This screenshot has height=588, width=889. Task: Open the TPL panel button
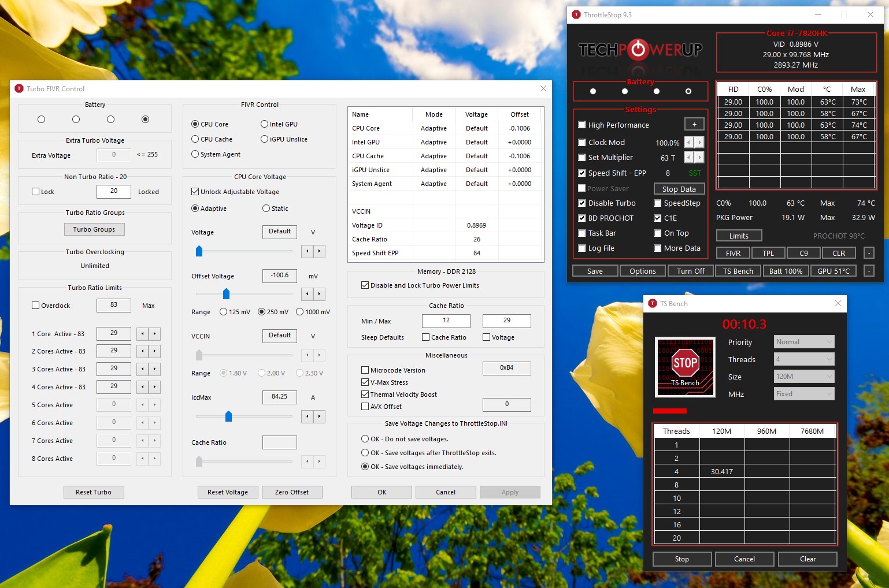click(x=768, y=253)
